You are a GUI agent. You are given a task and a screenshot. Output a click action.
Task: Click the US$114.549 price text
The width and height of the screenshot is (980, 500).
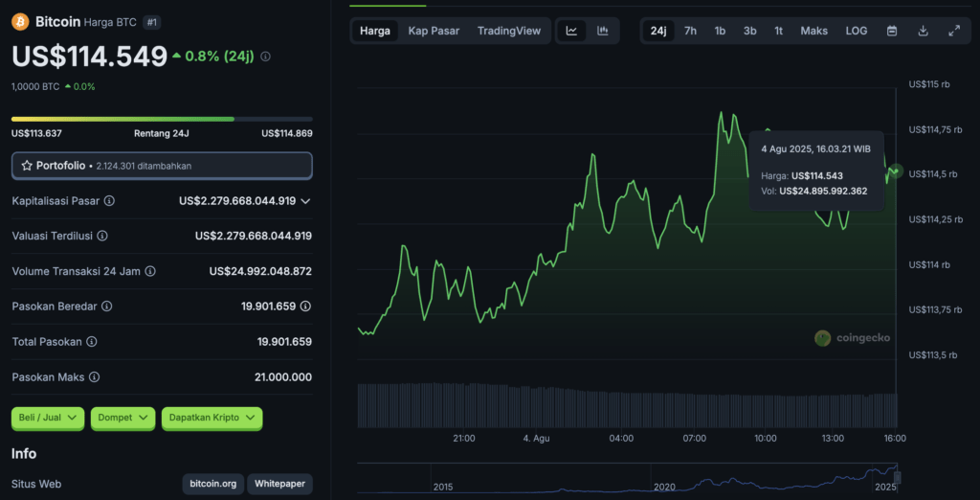pyautogui.click(x=89, y=57)
